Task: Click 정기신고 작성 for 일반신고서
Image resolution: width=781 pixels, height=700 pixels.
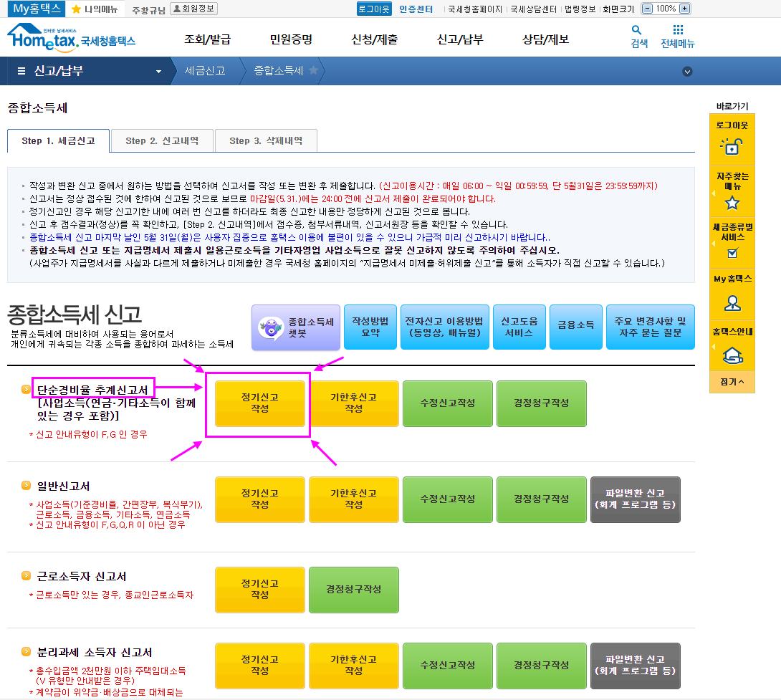Action: coord(259,499)
